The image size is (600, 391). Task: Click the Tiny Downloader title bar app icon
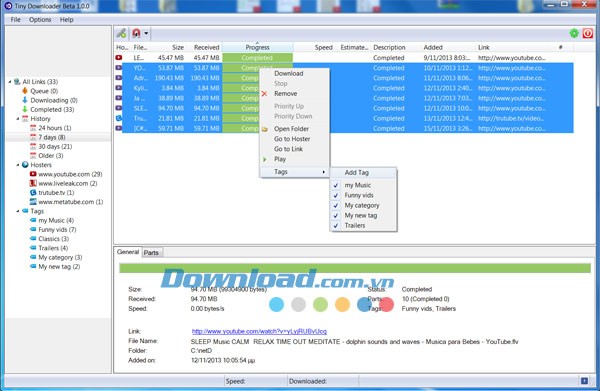[x=8, y=6]
